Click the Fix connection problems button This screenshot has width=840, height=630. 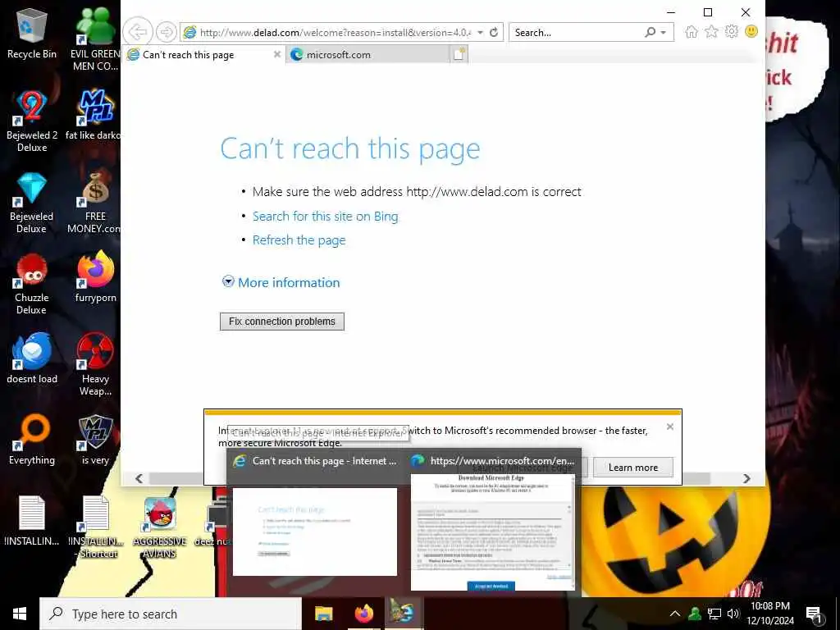click(x=282, y=322)
